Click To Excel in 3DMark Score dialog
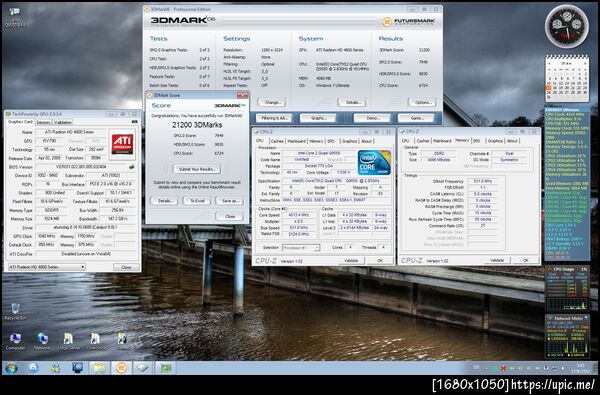The image size is (600, 395). click(197, 201)
